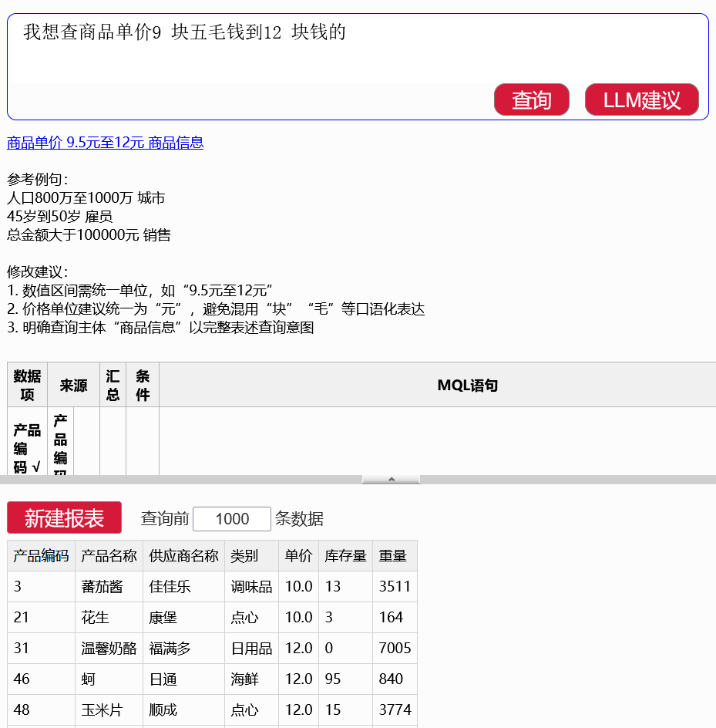716x728 pixels.
Task: Click the 重量 column header
Action: [x=393, y=556]
